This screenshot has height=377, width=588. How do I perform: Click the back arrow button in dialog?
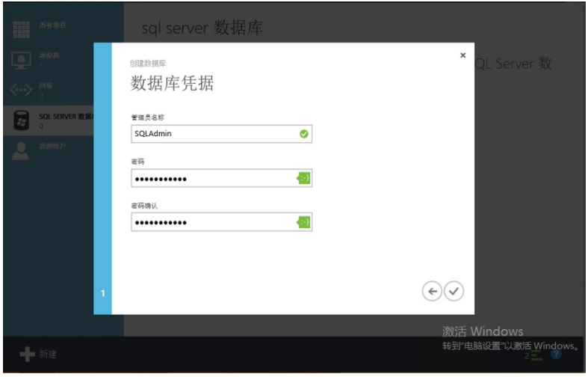coord(432,292)
